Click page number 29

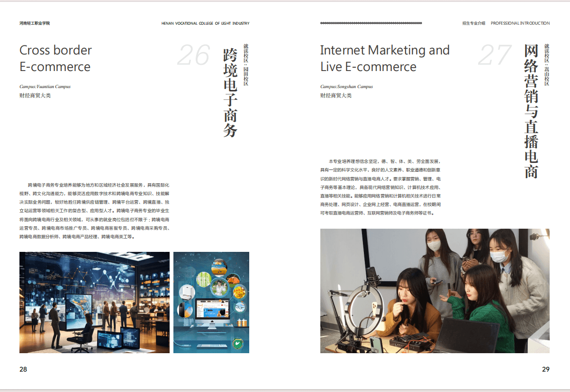coord(546,369)
